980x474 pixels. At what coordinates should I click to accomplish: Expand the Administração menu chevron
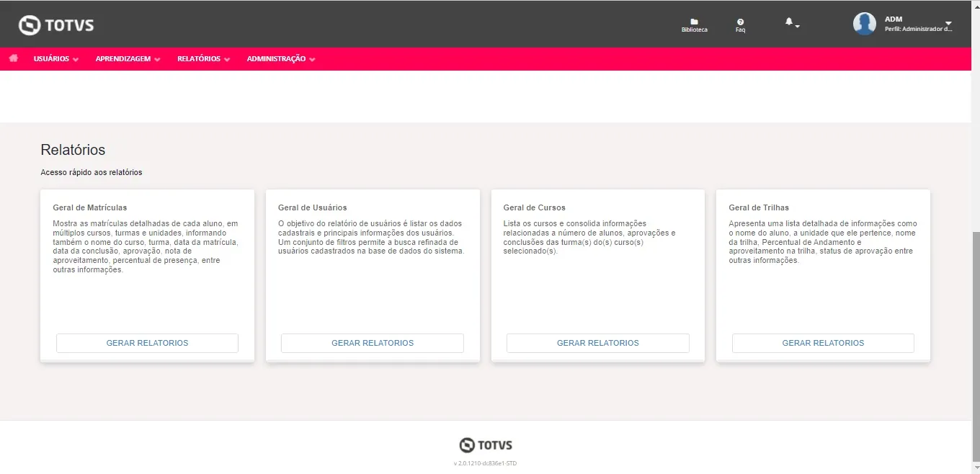point(312,60)
